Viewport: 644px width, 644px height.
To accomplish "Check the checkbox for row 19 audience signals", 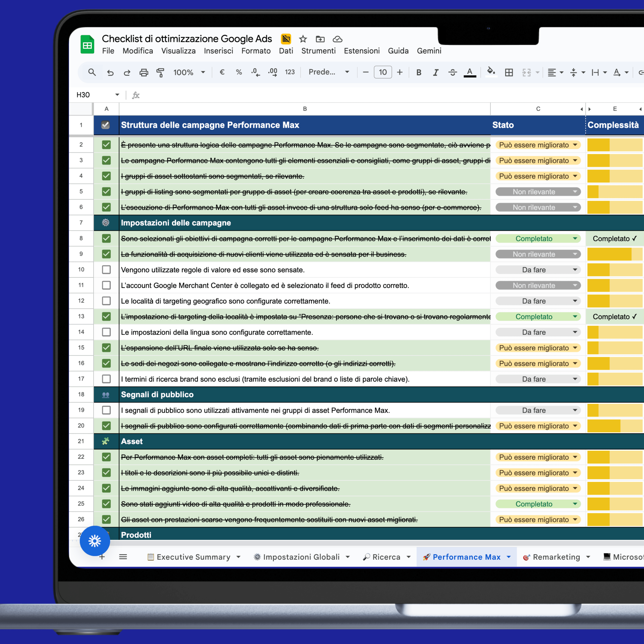I will (106, 410).
